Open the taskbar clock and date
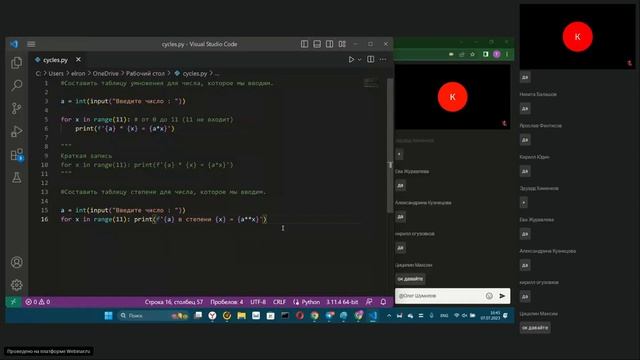This screenshot has height=360, width=640. [x=490, y=316]
